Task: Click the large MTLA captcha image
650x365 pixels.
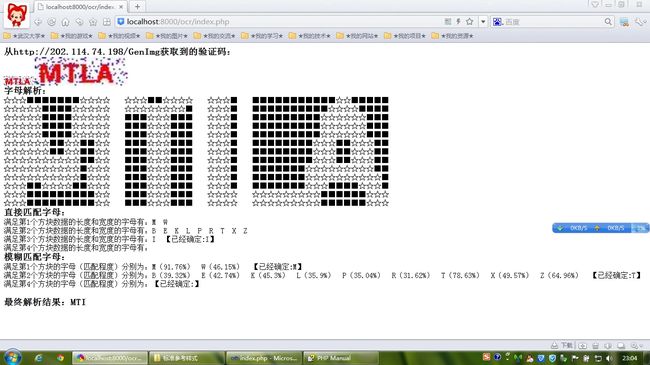Action: pos(81,72)
